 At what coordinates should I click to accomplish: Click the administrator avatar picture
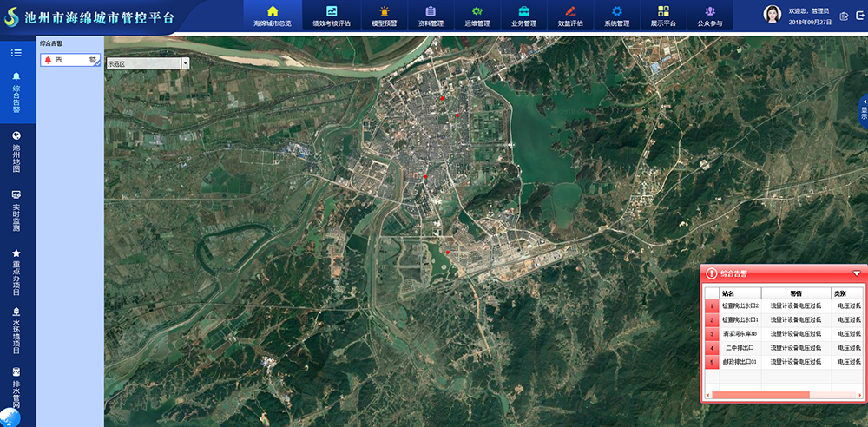click(x=771, y=15)
